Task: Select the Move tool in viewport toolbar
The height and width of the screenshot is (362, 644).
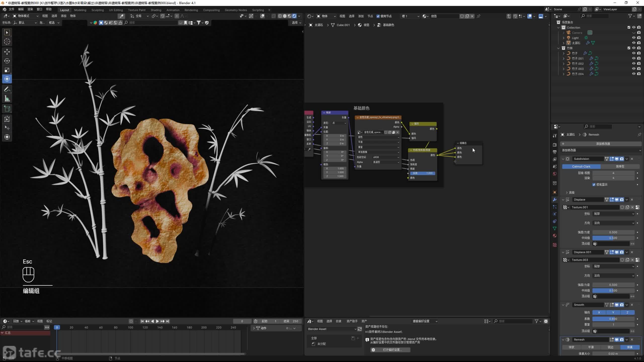Action: [7, 52]
